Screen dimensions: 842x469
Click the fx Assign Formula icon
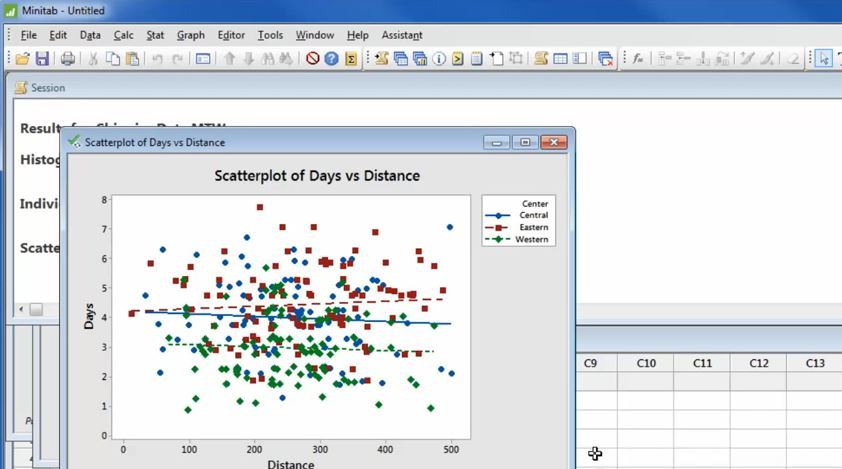[x=638, y=58]
